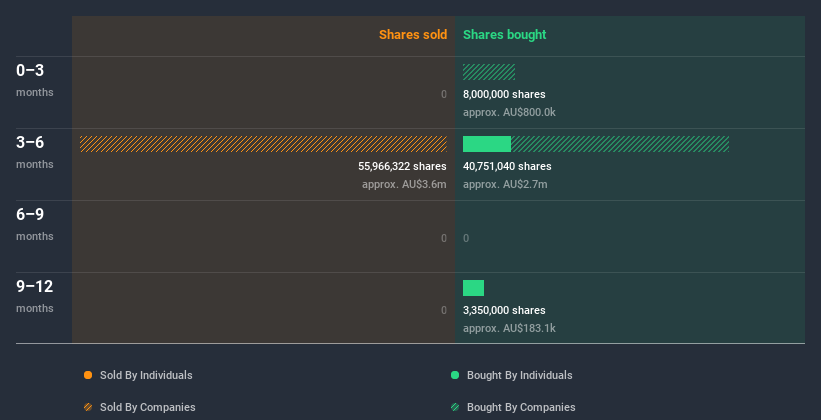The height and width of the screenshot is (420, 821).
Task: Click the solid green 9–12 months bar
Action: coord(473,288)
